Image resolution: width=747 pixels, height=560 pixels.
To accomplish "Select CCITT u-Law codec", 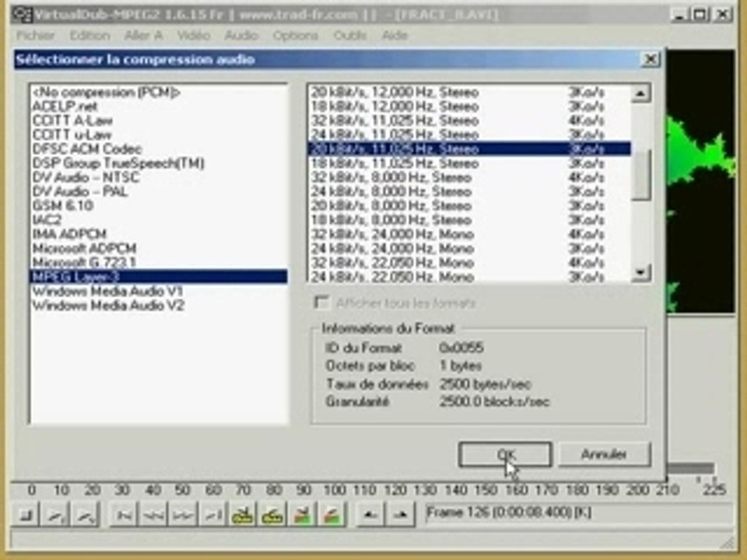I will [159, 135].
